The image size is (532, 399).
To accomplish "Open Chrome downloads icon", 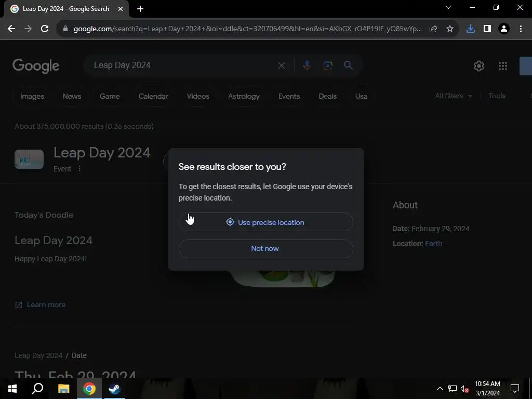I will pos(471,29).
